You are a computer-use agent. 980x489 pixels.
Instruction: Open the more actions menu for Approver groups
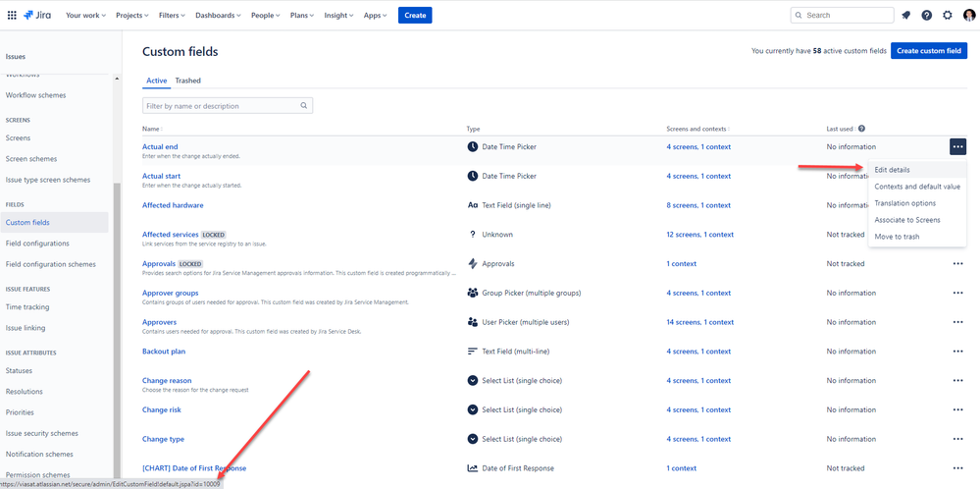point(957,293)
